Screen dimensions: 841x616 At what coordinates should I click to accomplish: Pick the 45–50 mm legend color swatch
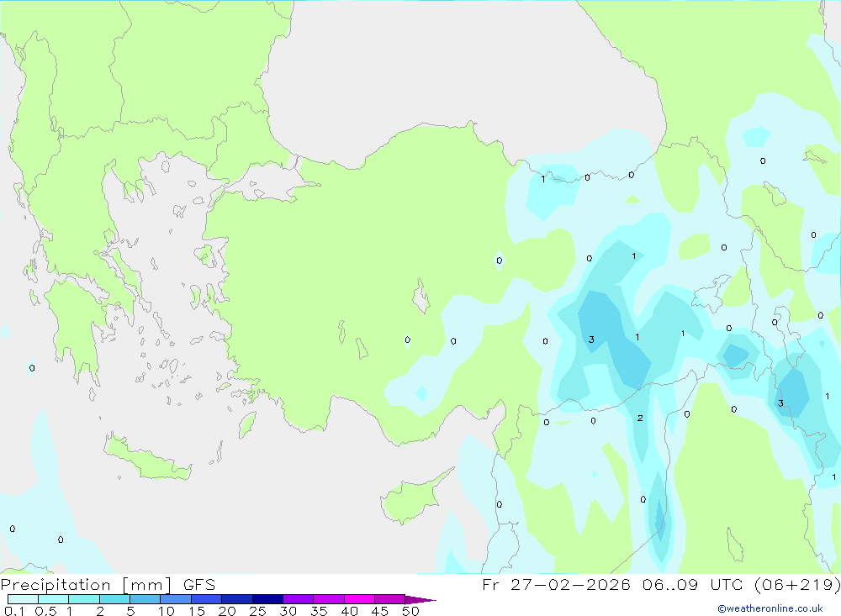(390, 599)
